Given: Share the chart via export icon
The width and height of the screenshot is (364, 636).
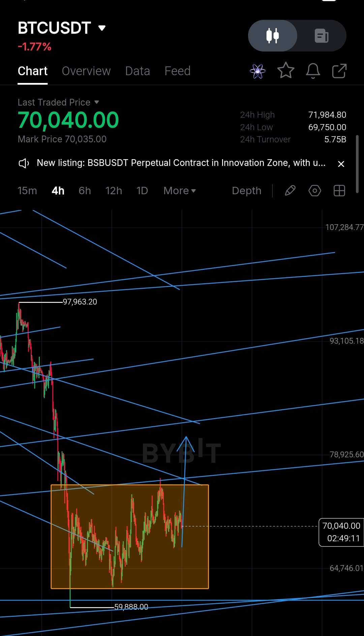Looking at the screenshot, I should (339, 71).
